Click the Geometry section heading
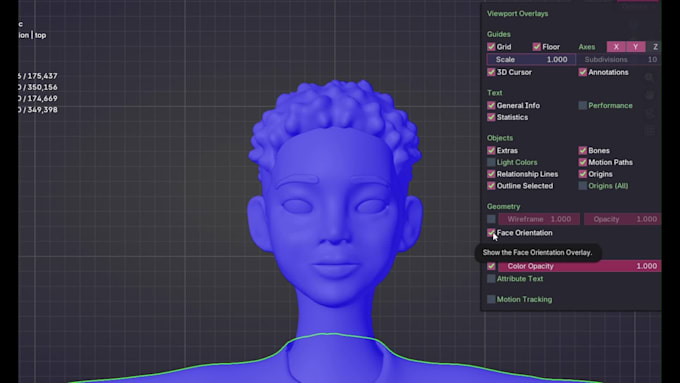Image resolution: width=680 pixels, height=383 pixels. click(503, 206)
